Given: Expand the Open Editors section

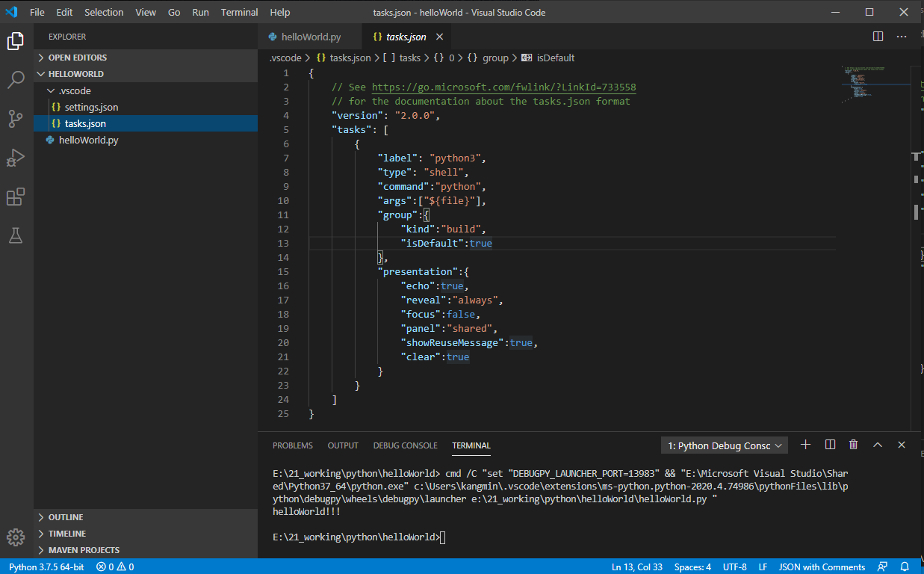Looking at the screenshot, I should [146, 58].
